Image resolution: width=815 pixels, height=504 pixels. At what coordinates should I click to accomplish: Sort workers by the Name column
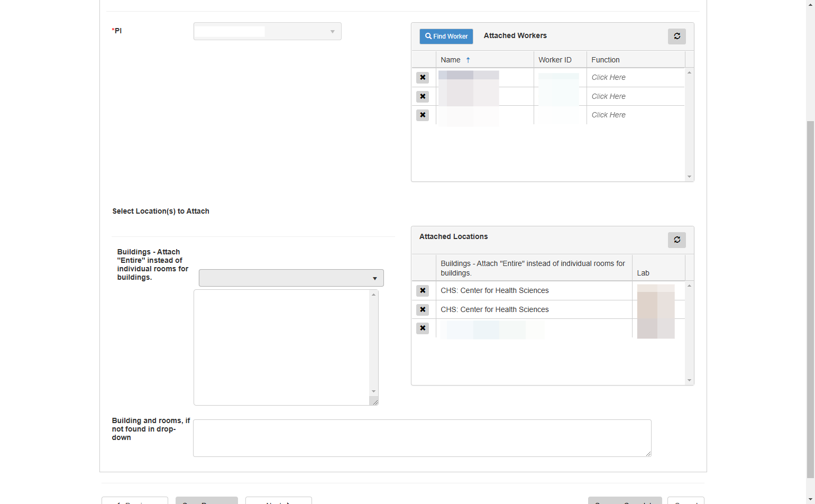[x=484, y=60]
